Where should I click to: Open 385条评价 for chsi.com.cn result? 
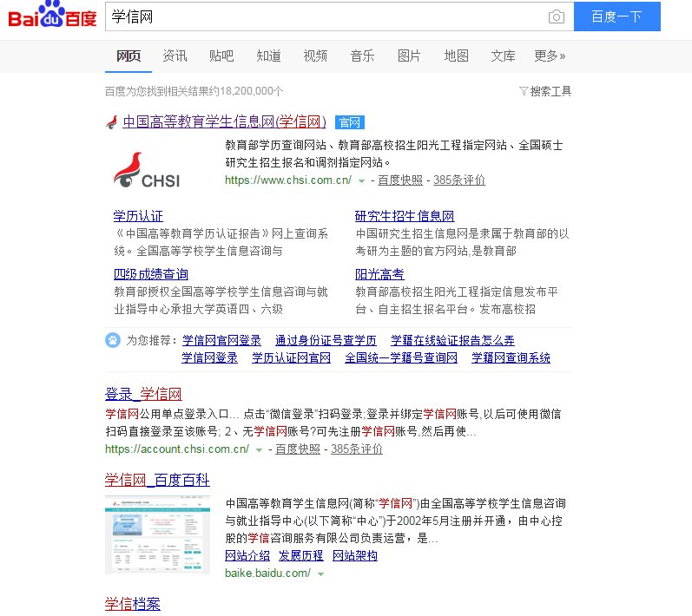[x=459, y=180]
